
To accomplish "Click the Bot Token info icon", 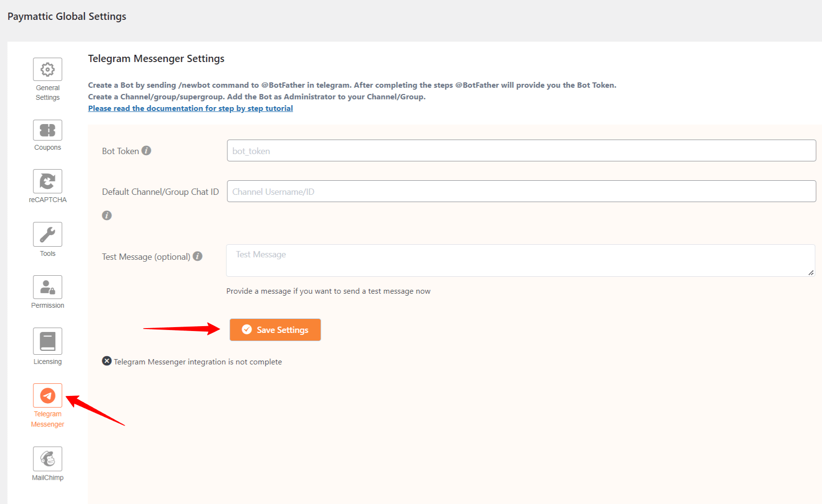I will point(146,151).
